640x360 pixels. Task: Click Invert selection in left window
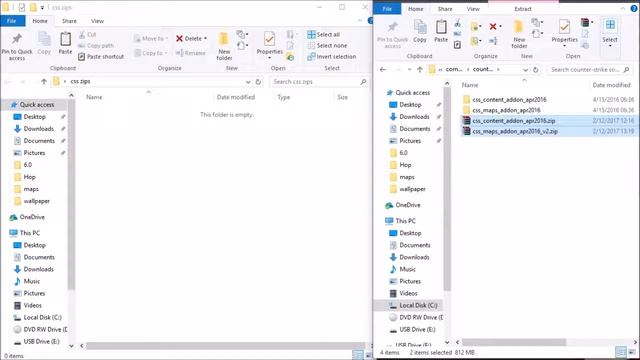[332, 57]
